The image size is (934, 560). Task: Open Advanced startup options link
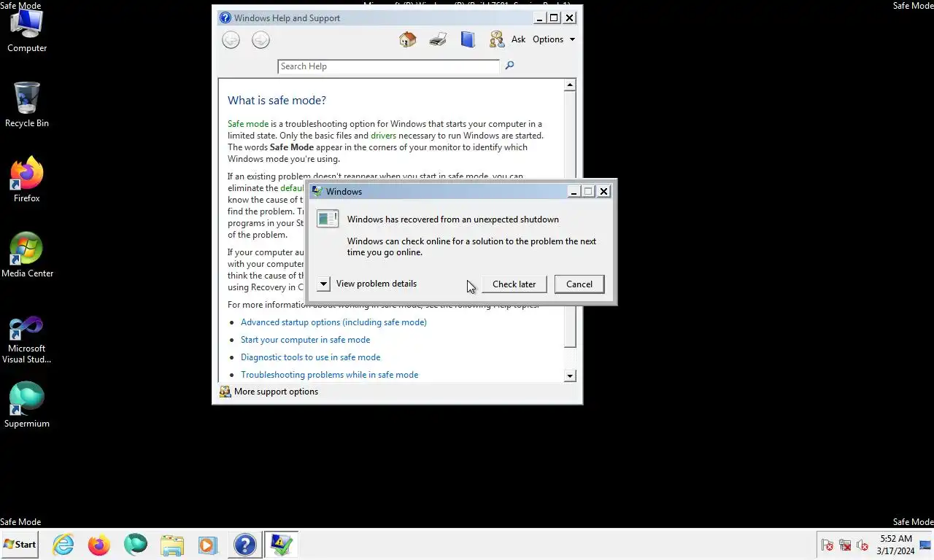pyautogui.click(x=333, y=322)
